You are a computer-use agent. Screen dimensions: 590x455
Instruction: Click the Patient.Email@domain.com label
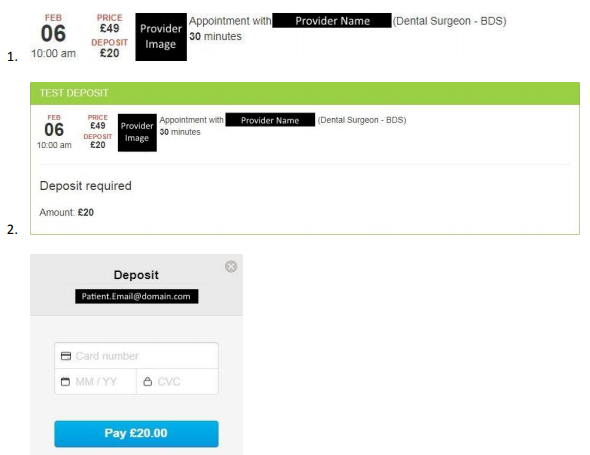(x=137, y=296)
